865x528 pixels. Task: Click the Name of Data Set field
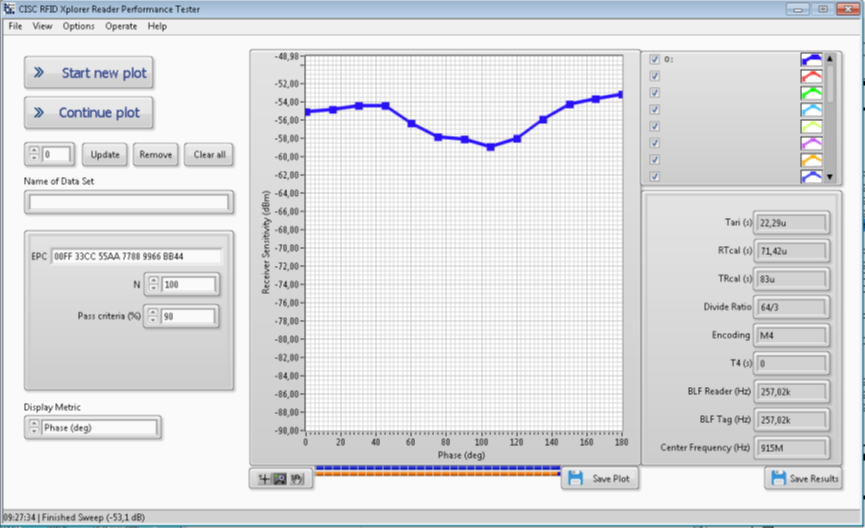[130, 203]
